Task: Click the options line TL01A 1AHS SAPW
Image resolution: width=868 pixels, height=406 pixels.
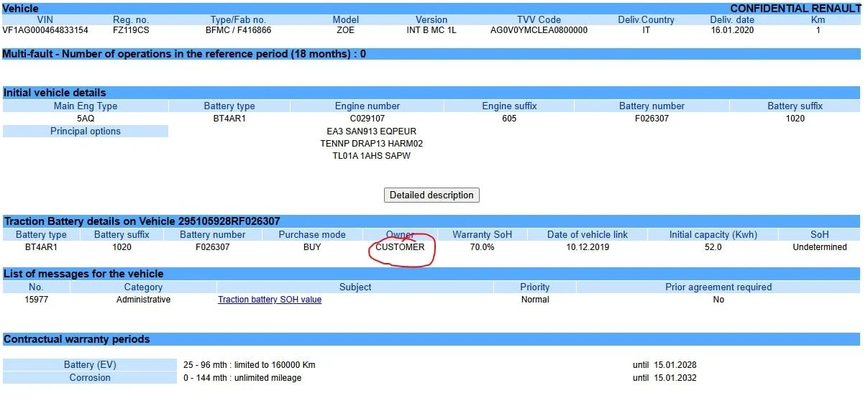Action: click(x=371, y=156)
